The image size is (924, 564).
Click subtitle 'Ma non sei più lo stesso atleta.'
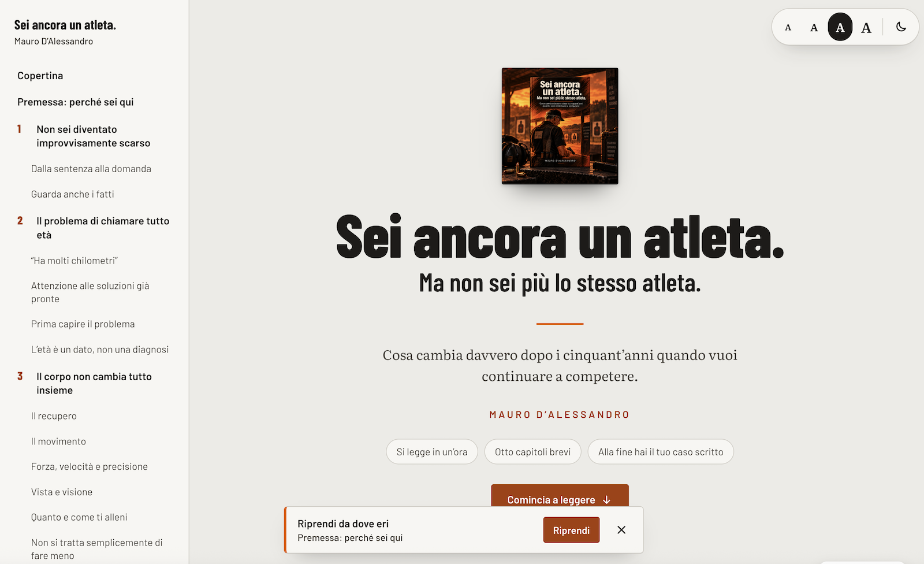point(560,283)
